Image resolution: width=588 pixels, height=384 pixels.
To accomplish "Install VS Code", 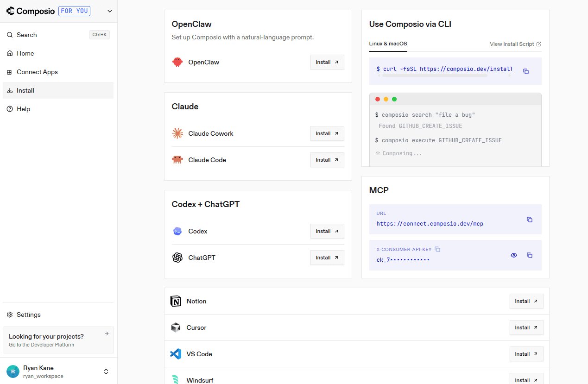I will (526, 354).
